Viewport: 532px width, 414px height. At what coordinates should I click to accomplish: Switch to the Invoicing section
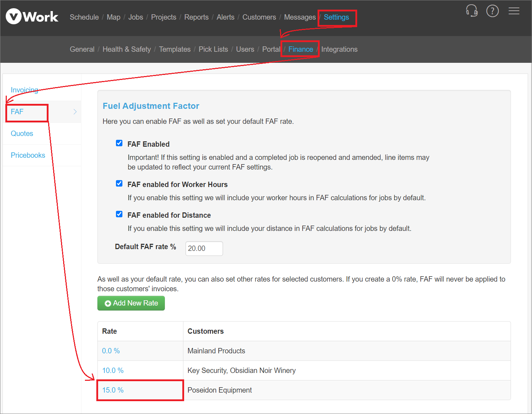(24, 90)
